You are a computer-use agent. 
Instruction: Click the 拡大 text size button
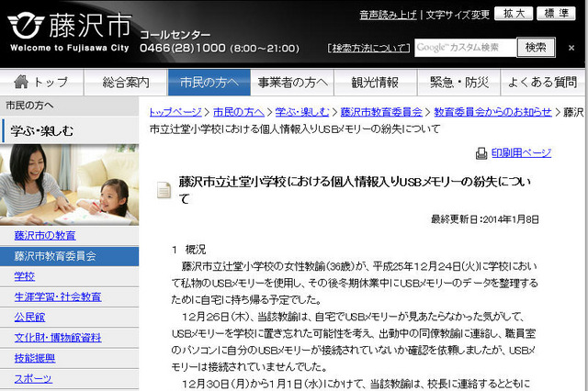pos(514,14)
